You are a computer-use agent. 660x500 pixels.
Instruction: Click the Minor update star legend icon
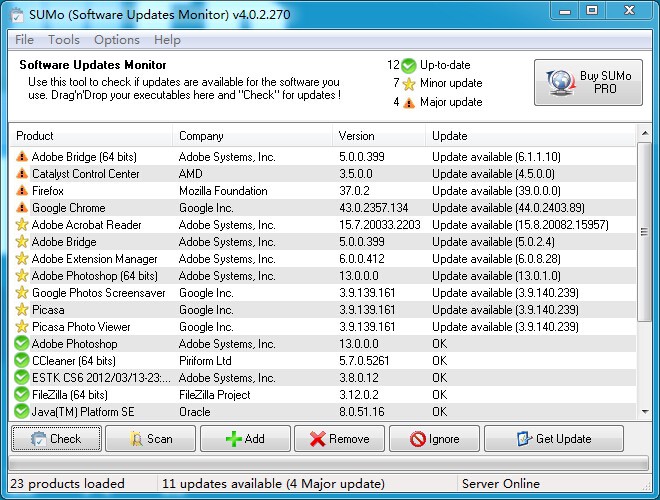409,84
